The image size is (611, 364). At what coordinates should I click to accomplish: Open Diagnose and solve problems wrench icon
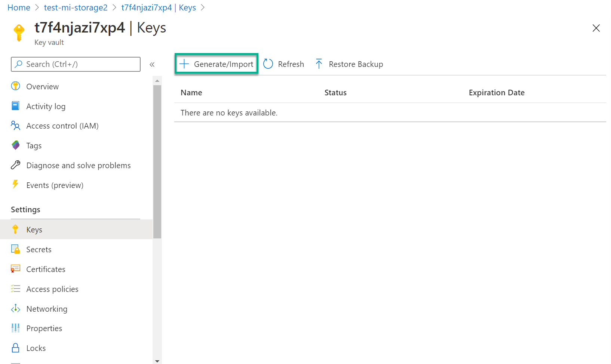[15, 165]
